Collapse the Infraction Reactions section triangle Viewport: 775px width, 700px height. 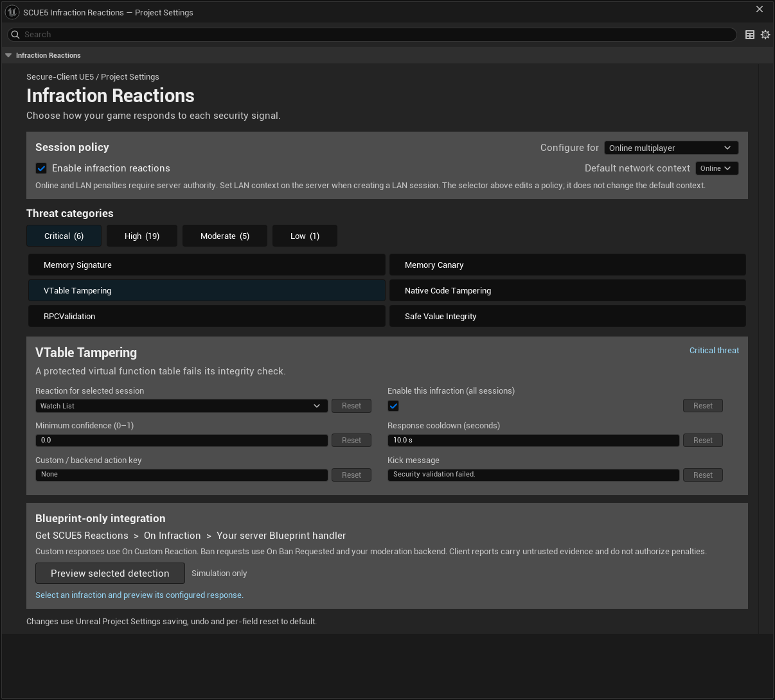click(x=8, y=55)
